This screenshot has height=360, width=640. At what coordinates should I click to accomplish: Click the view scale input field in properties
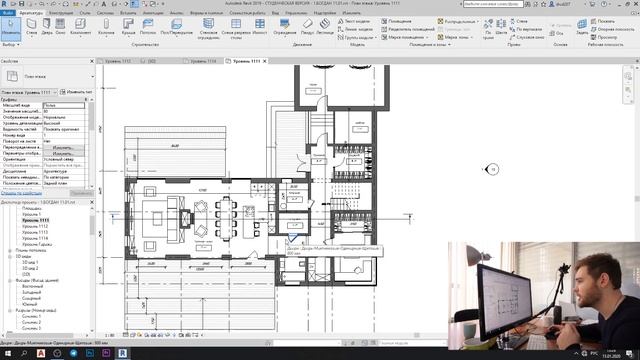tap(64, 106)
